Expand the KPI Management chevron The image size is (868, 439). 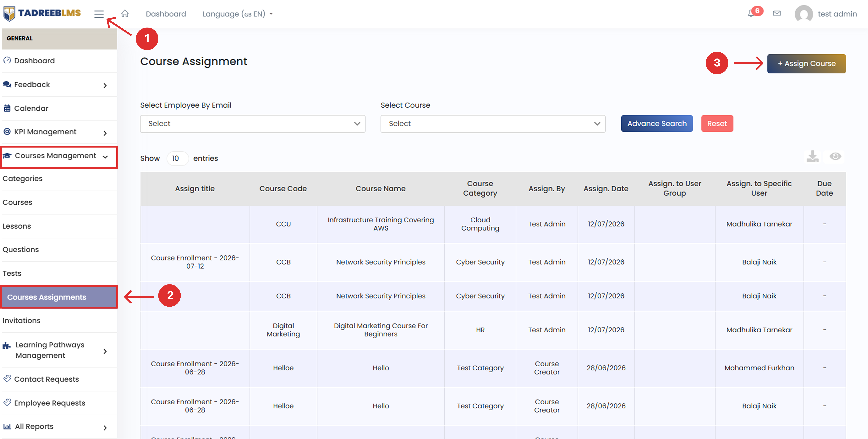pos(105,133)
